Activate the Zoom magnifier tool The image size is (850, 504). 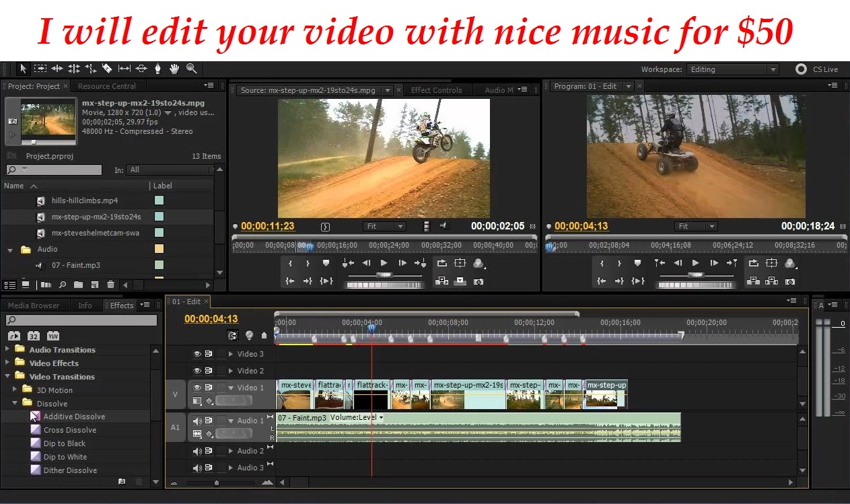tap(192, 69)
